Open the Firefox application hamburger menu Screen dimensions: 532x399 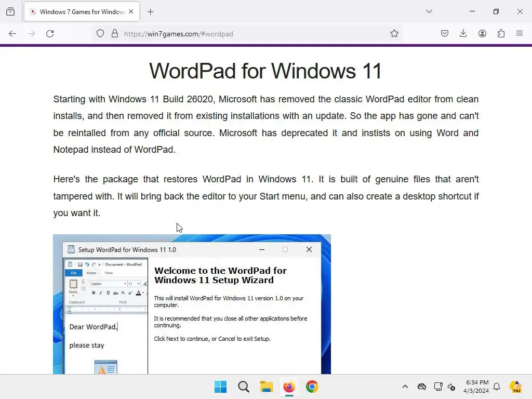click(x=520, y=34)
